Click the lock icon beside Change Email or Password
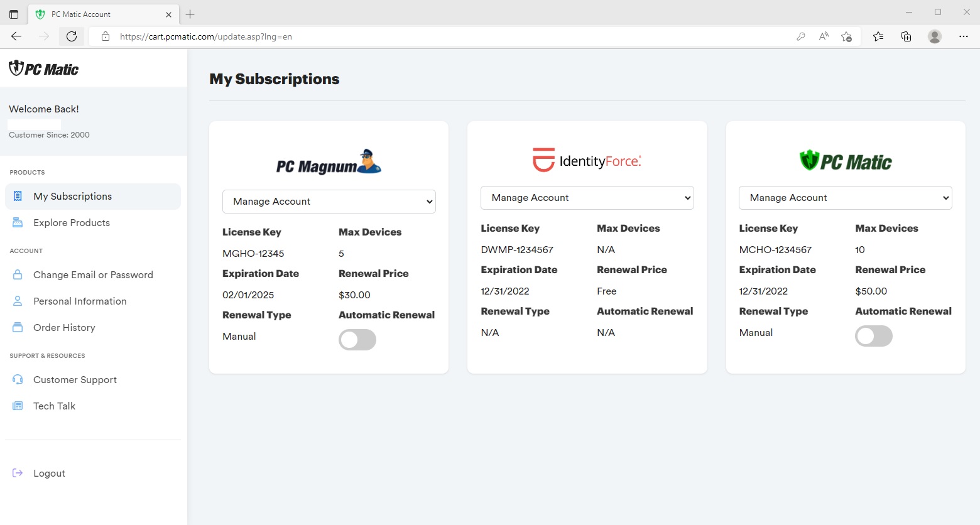The image size is (980, 525). (x=18, y=275)
